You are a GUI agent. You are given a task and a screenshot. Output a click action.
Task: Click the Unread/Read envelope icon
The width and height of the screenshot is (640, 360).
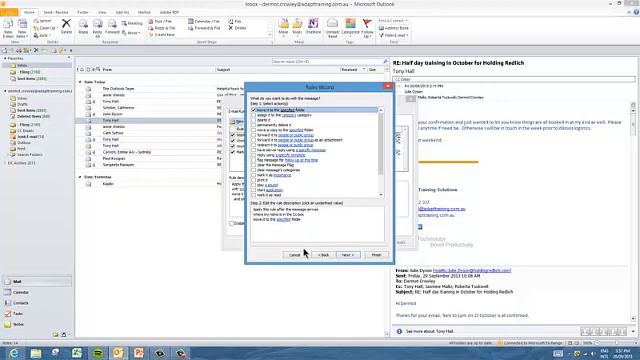333,24
